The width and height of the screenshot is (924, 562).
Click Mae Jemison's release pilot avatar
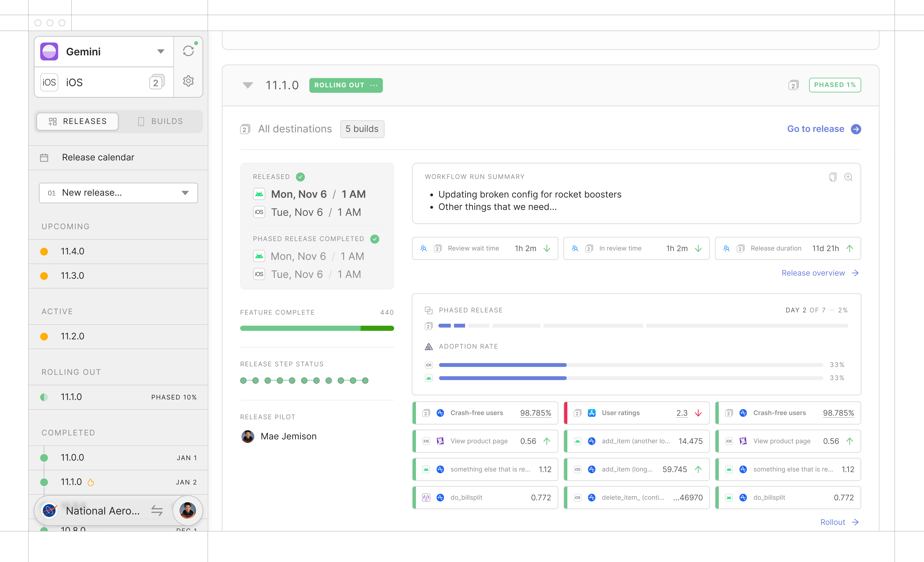coord(247,436)
